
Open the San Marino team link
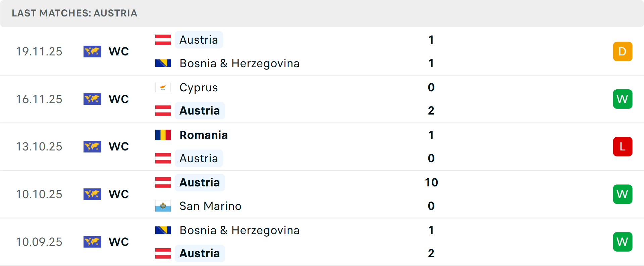[210, 206]
